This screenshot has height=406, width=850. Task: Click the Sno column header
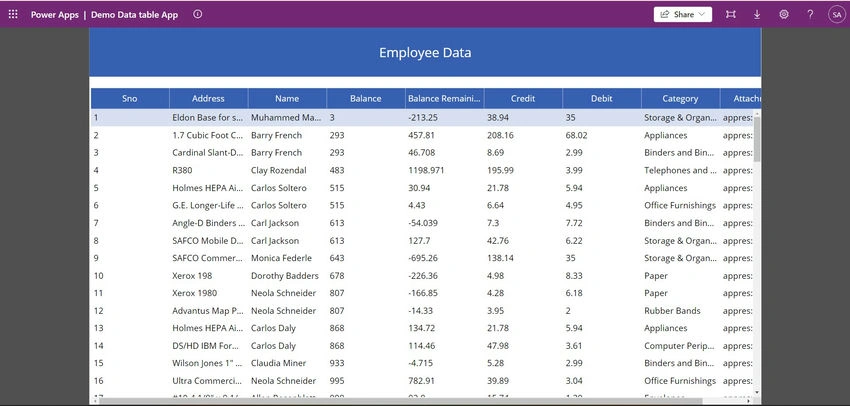point(130,99)
